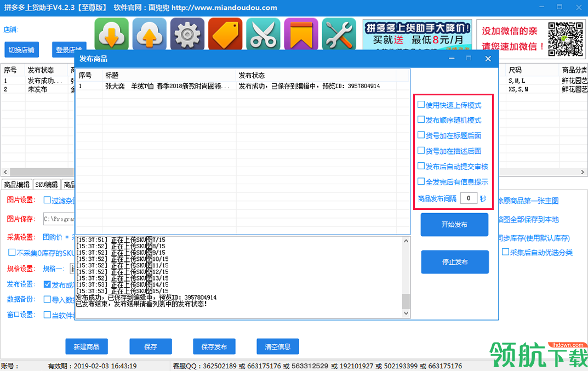
Task: Click 标题 column header in publish dialog
Action: pos(169,76)
